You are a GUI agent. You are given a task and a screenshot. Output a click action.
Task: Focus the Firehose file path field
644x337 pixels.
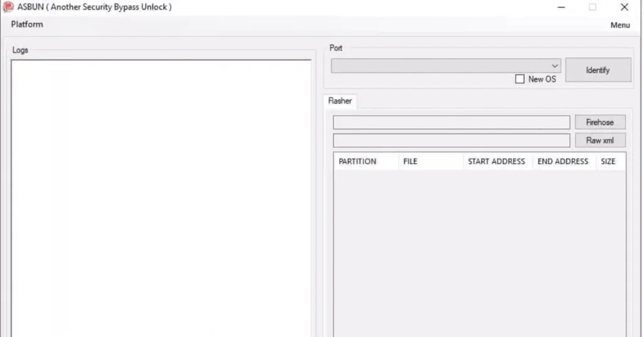pos(452,123)
